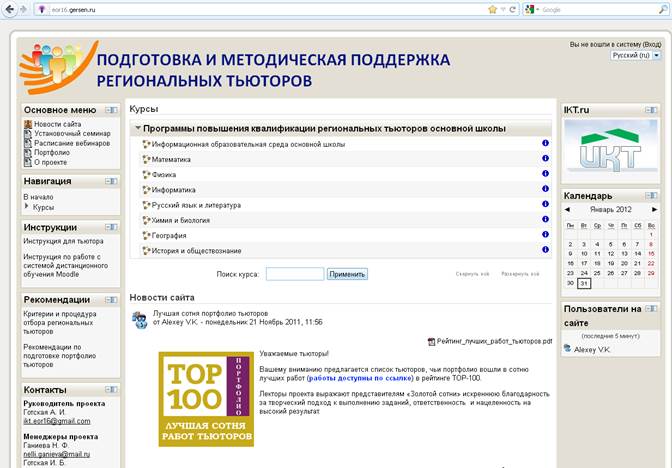Bookmark the page with the star icon
The width and height of the screenshot is (672, 468).
coord(492,9)
